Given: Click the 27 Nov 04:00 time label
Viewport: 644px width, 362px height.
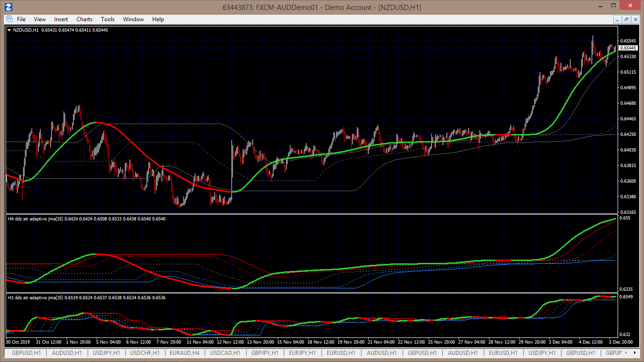Looking at the screenshot, I should click(472, 342).
